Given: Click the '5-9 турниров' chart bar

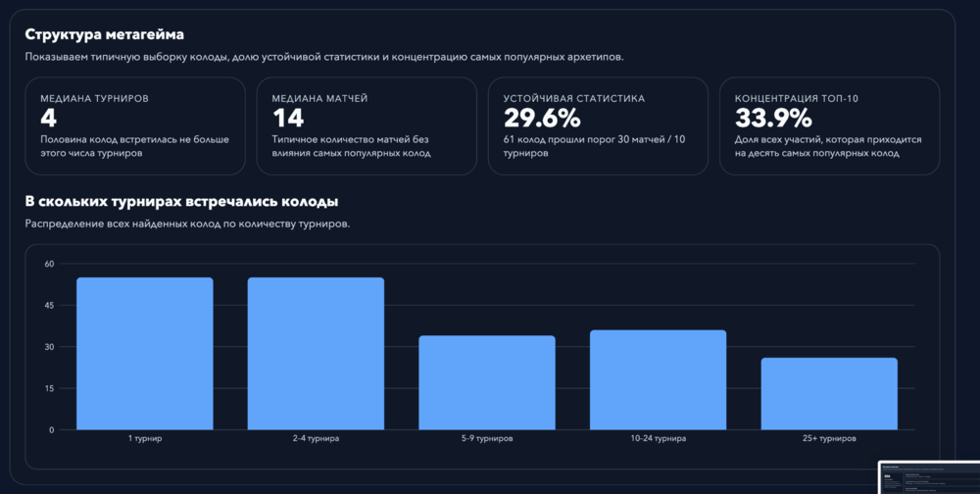Looking at the screenshot, I should pos(487,382).
